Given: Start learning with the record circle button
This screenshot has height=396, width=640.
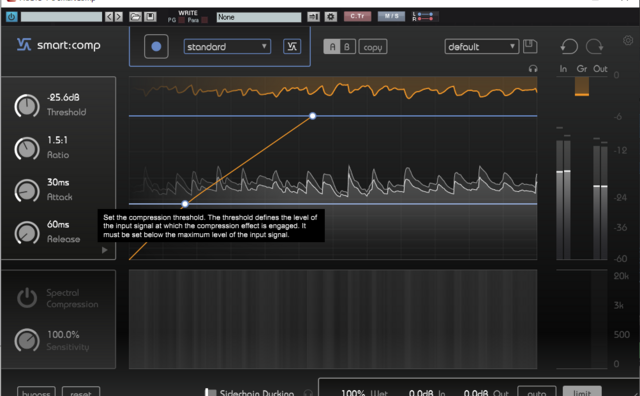Looking at the screenshot, I should 156,47.
